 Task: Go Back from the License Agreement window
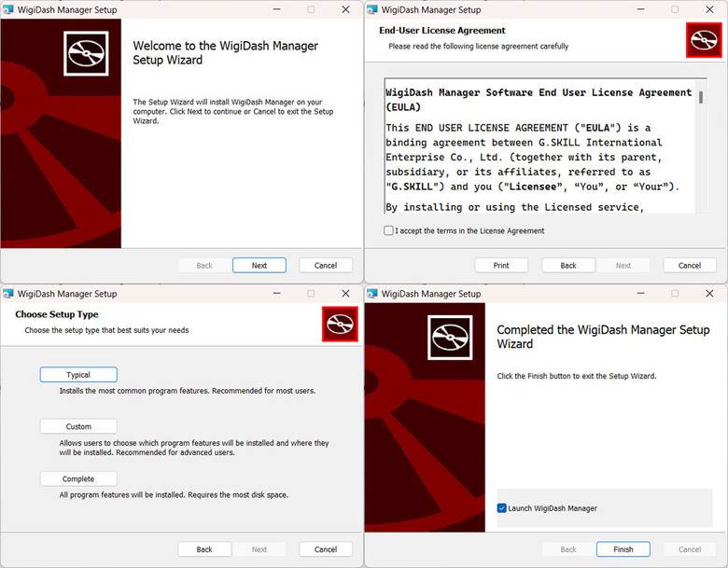click(568, 266)
